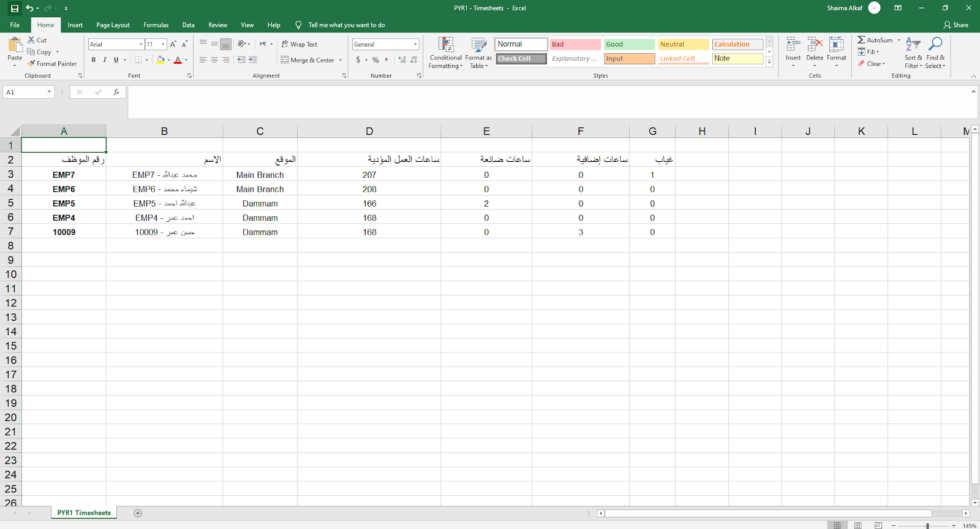Apply the Good cell style
Image resolution: width=980 pixels, height=529 pixels.
click(629, 44)
